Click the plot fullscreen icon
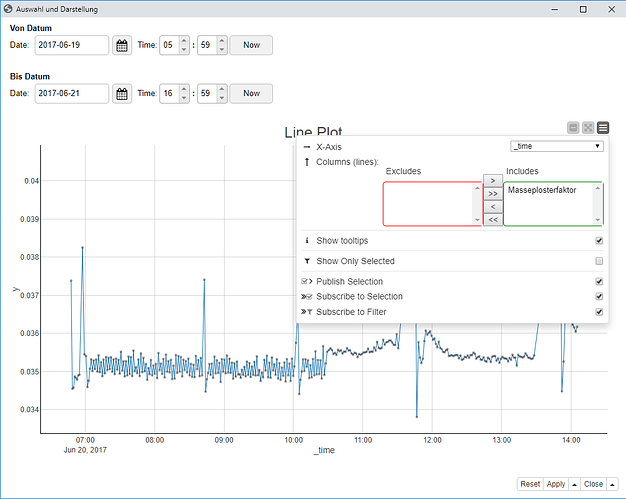Image resolution: width=626 pixels, height=499 pixels. click(588, 128)
